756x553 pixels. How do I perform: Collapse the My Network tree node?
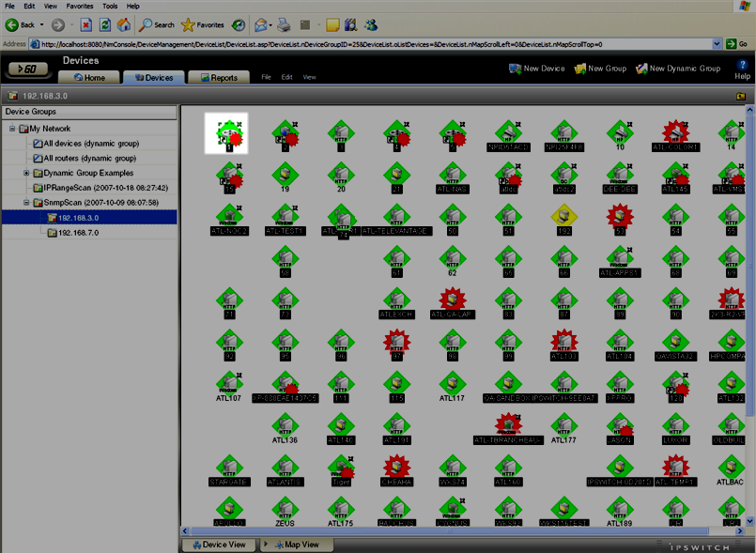(13, 129)
